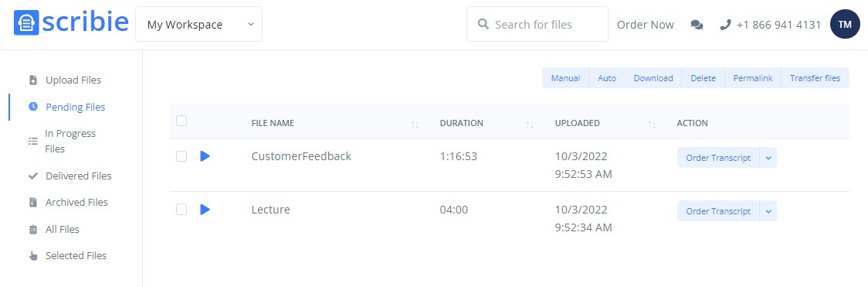Open the My Workspace dropdown
The width and height of the screenshot is (868, 287).
(198, 25)
